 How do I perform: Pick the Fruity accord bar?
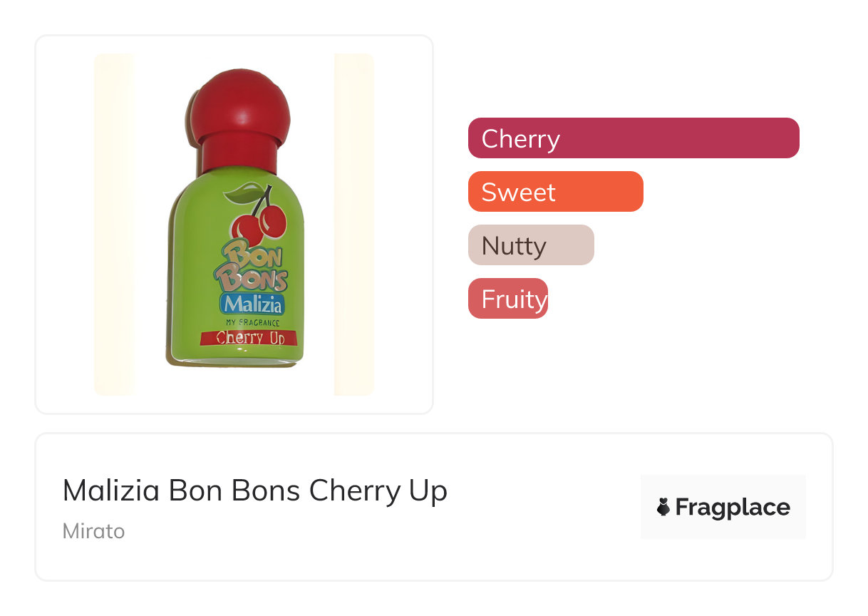click(x=507, y=299)
